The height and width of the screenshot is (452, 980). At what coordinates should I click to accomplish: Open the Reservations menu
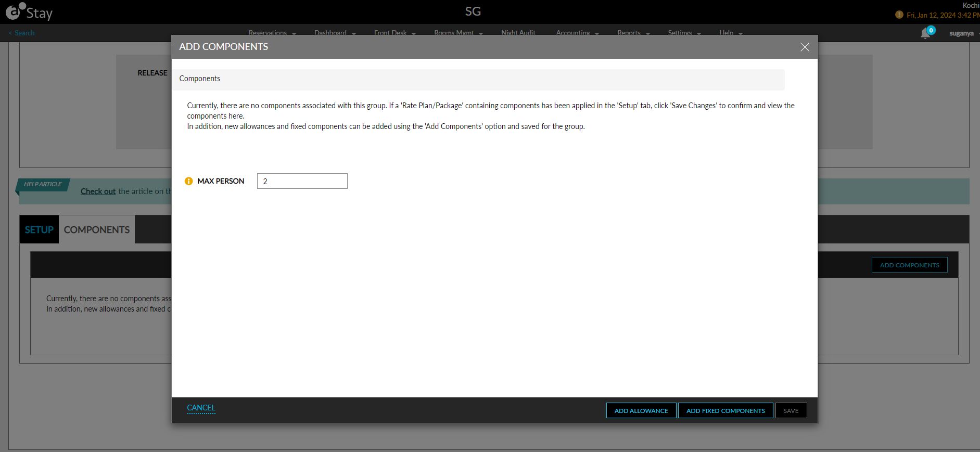coord(268,33)
